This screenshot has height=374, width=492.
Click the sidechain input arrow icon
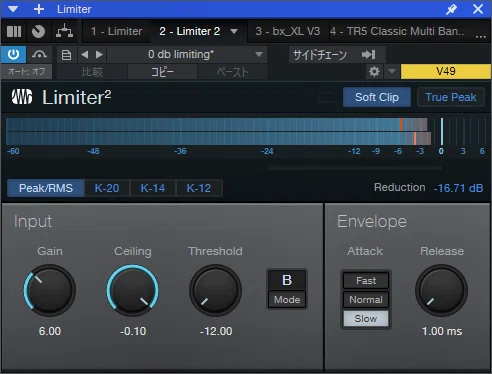click(368, 54)
